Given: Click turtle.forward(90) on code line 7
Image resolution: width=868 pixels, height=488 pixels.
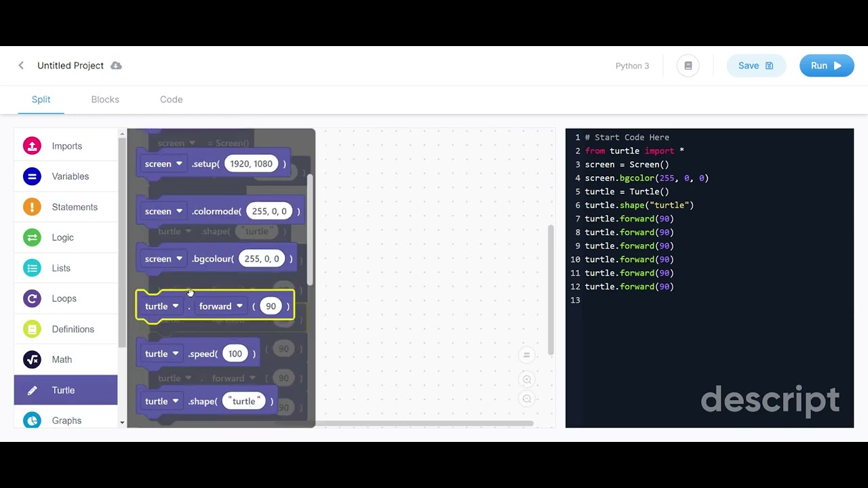Looking at the screenshot, I should pos(629,219).
